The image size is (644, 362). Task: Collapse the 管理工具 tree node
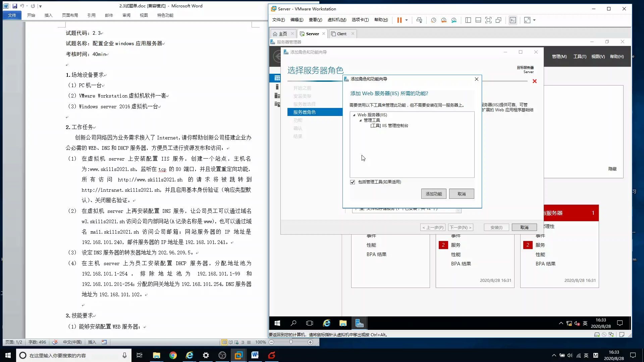pos(361,120)
